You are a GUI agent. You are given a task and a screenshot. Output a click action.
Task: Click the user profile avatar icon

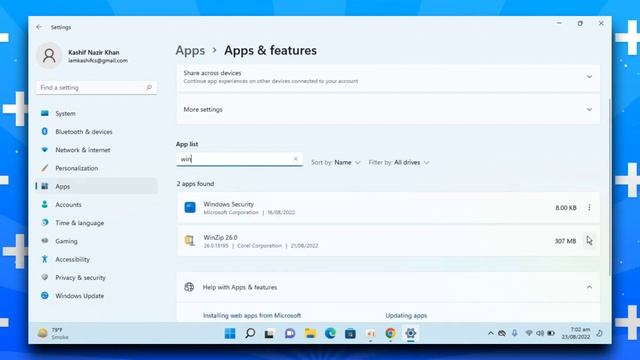(x=49, y=56)
